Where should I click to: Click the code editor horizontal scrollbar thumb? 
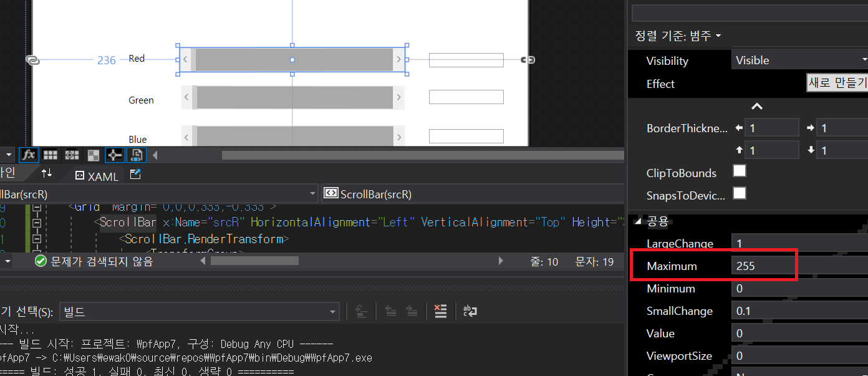(254, 261)
